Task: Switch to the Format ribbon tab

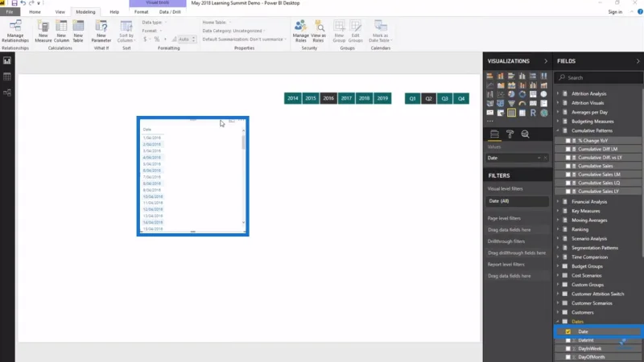Action: 142,12
